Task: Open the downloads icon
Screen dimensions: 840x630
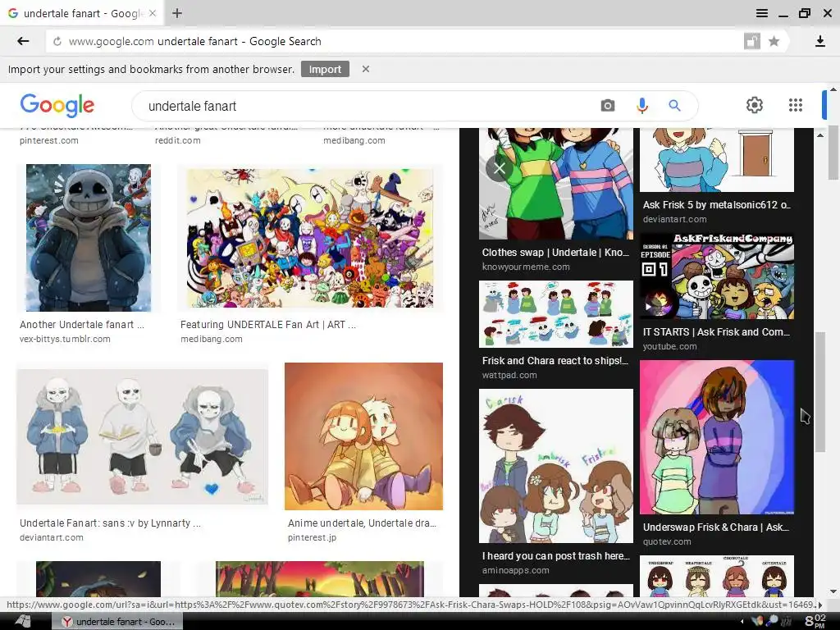Action: point(820,41)
